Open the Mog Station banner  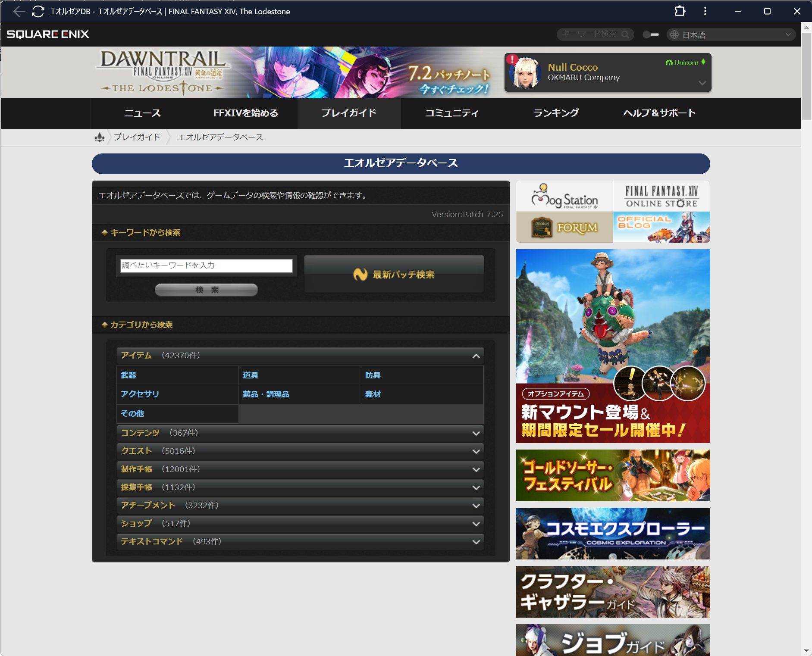point(564,196)
